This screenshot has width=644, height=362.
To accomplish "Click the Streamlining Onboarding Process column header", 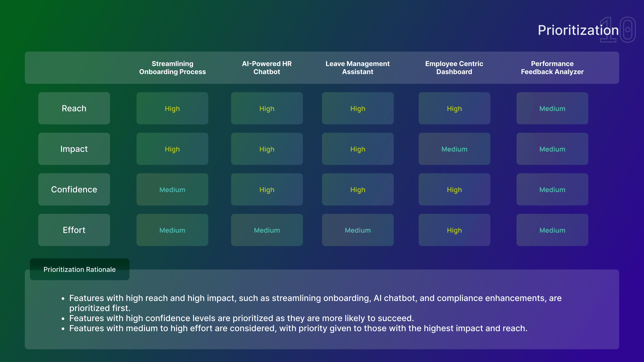I will coord(172,68).
